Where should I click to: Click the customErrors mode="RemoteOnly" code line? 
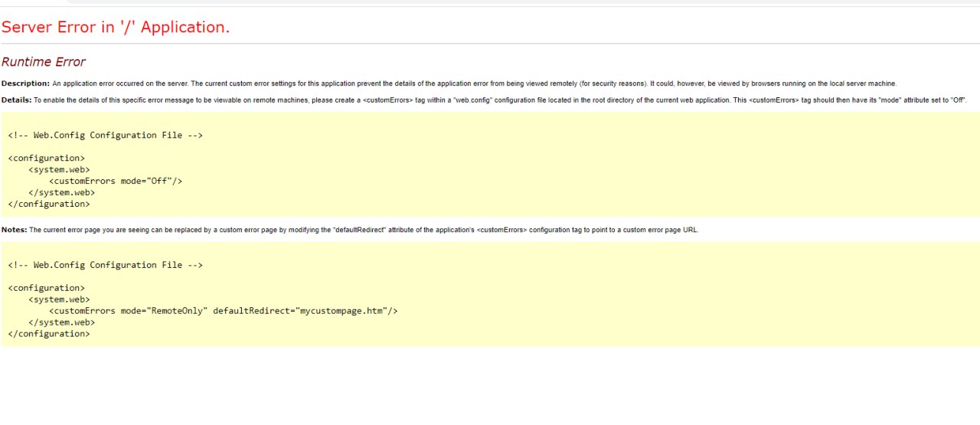[x=224, y=311]
